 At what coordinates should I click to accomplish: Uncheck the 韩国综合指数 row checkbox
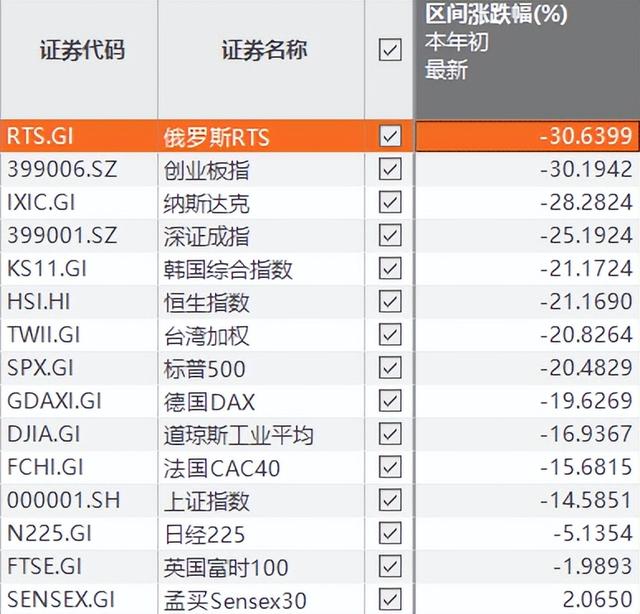(390, 268)
